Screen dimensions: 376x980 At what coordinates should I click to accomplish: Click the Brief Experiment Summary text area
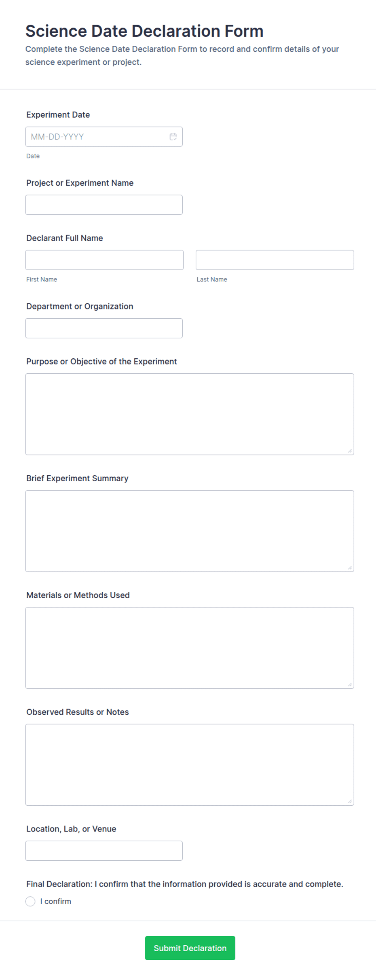pyautogui.click(x=190, y=531)
